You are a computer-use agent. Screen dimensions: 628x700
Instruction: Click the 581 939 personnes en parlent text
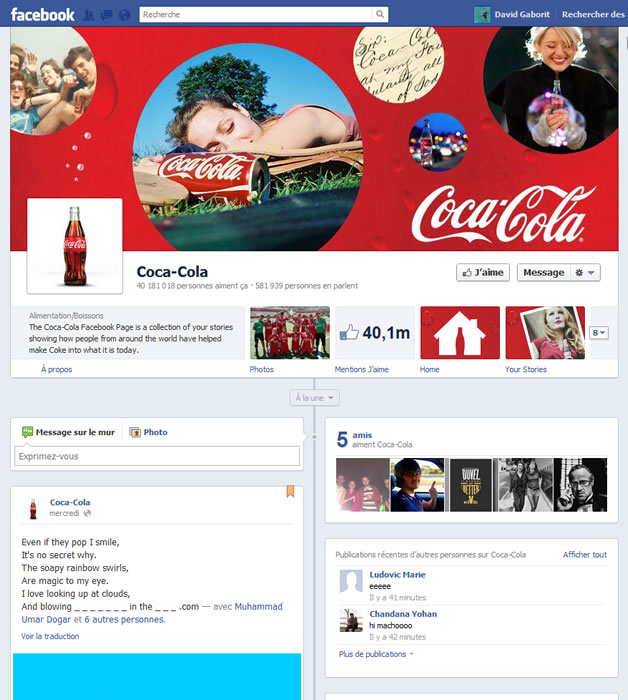coord(307,286)
